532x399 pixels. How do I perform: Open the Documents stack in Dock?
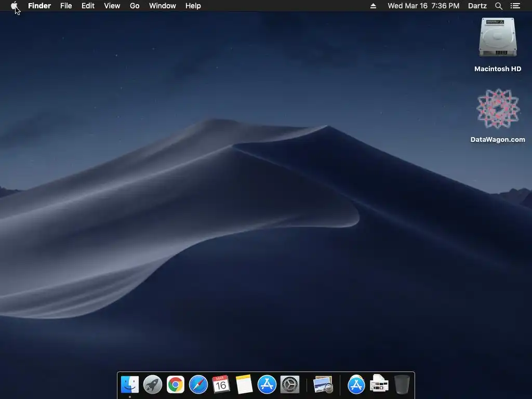click(x=379, y=384)
